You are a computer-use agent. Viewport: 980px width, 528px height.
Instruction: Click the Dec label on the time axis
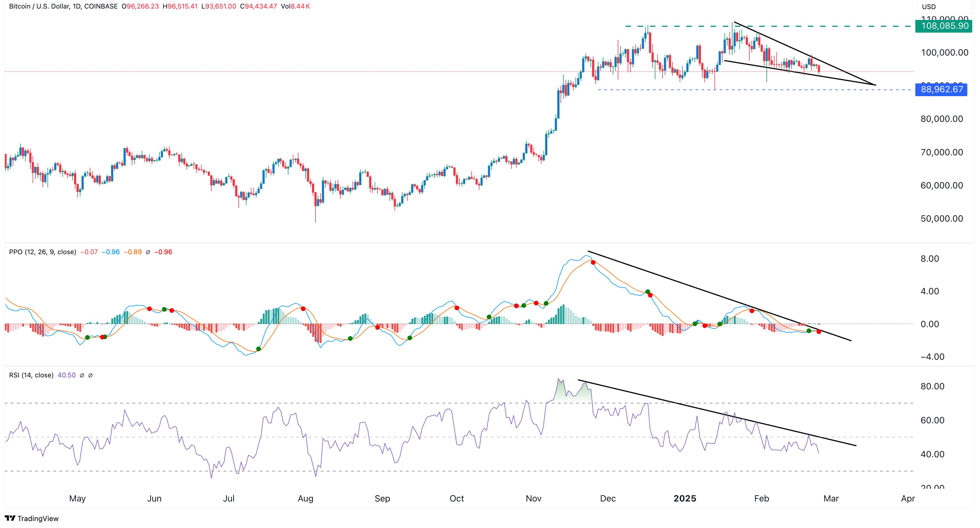pos(608,499)
